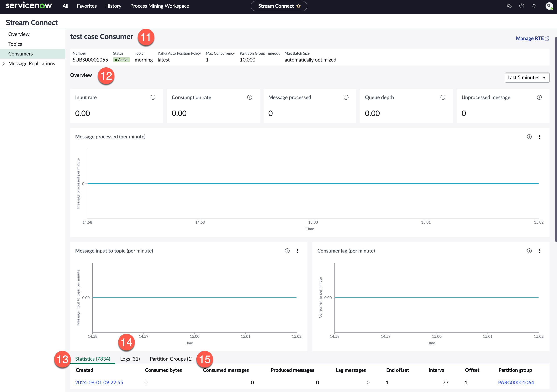Open the chat conversations icon
The width and height of the screenshot is (557, 392).
click(x=509, y=6)
